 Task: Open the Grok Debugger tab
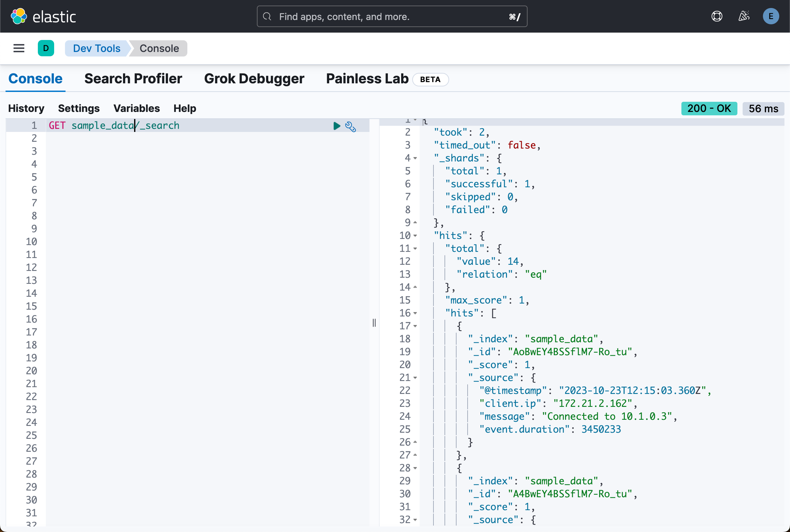click(254, 78)
